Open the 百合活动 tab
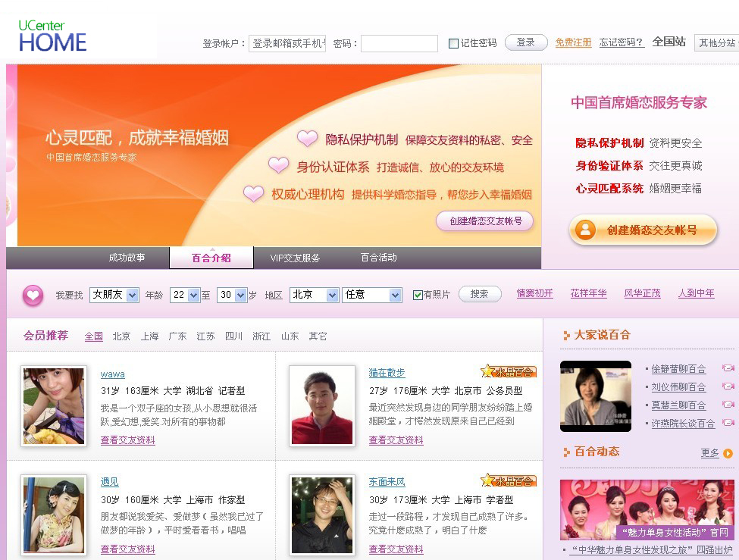Viewport: 739px width, 560px height. coord(378,258)
